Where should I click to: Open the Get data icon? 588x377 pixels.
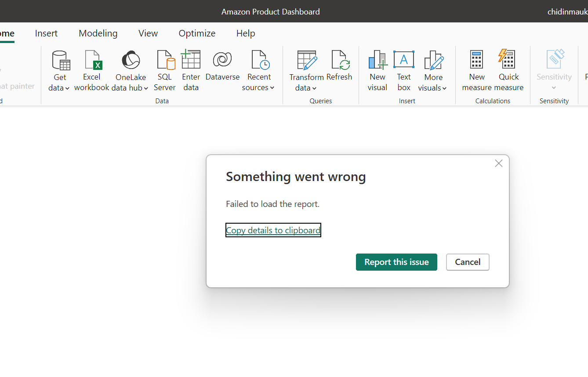61,60
